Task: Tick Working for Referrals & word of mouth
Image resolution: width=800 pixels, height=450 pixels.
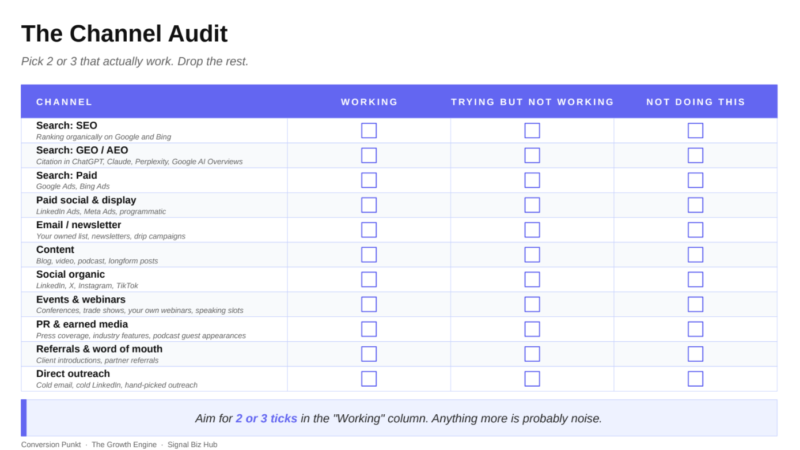Action: pyautogui.click(x=369, y=354)
